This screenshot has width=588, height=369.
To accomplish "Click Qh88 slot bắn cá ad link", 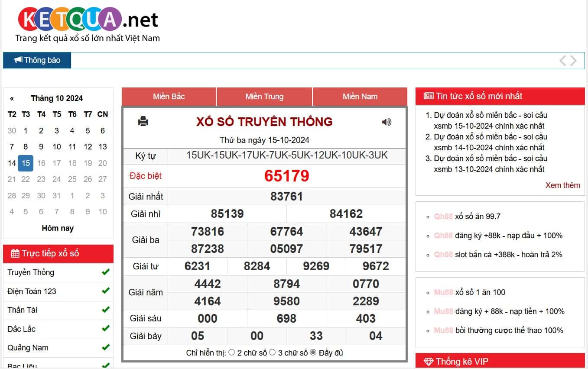I will pos(498,255).
